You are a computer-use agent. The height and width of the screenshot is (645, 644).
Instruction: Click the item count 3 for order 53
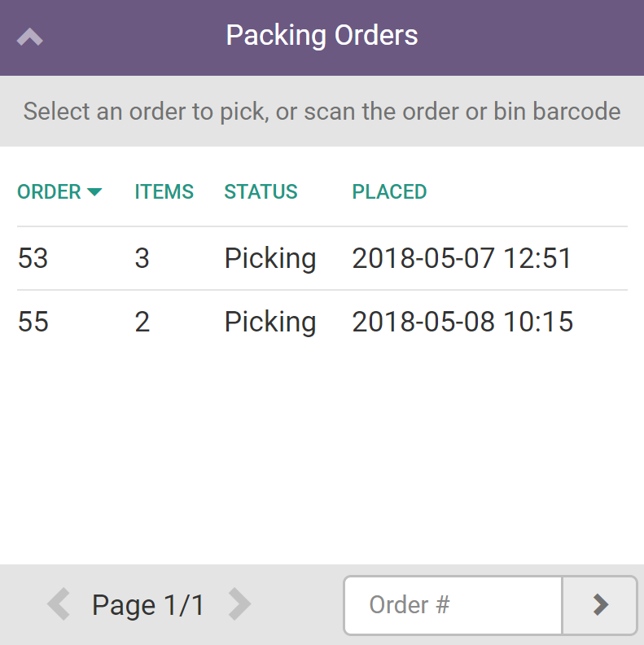tap(142, 259)
